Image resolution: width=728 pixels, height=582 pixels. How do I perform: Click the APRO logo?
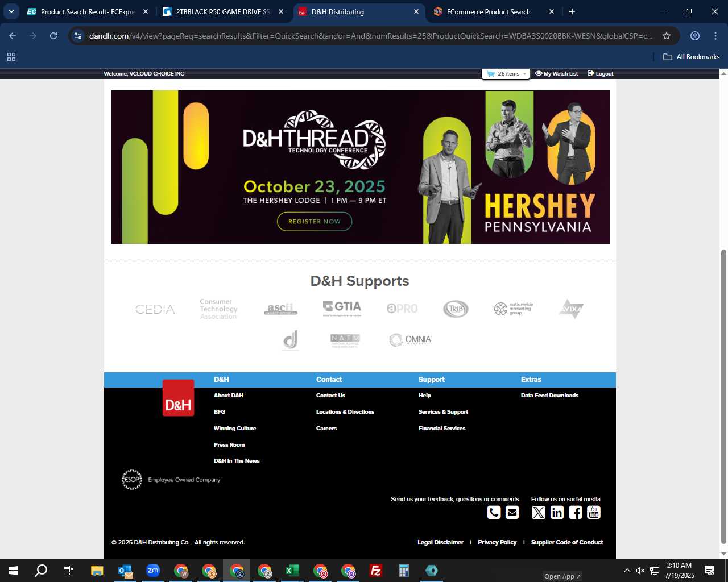(402, 309)
